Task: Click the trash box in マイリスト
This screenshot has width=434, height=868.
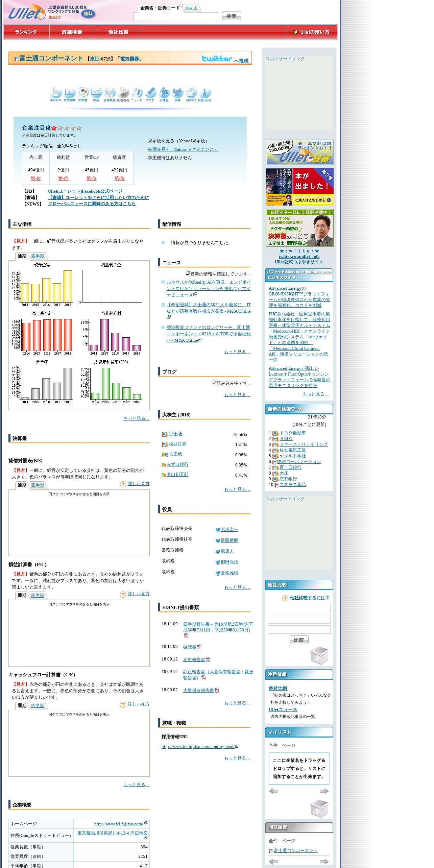Action: (x=319, y=808)
